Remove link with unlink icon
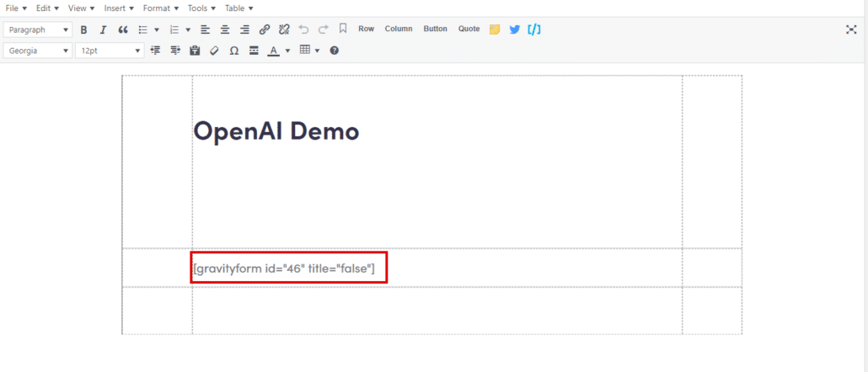 (284, 29)
